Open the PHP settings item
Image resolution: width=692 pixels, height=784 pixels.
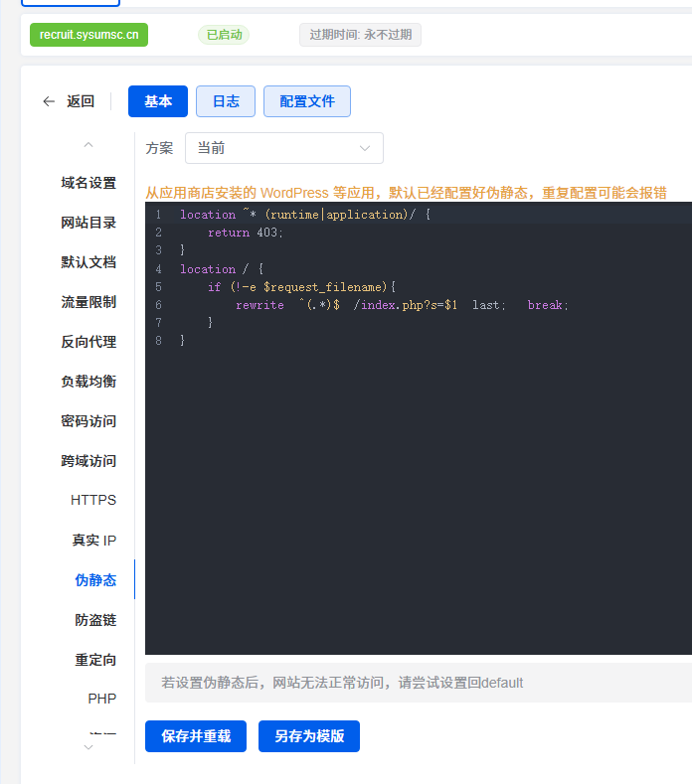[102, 699]
